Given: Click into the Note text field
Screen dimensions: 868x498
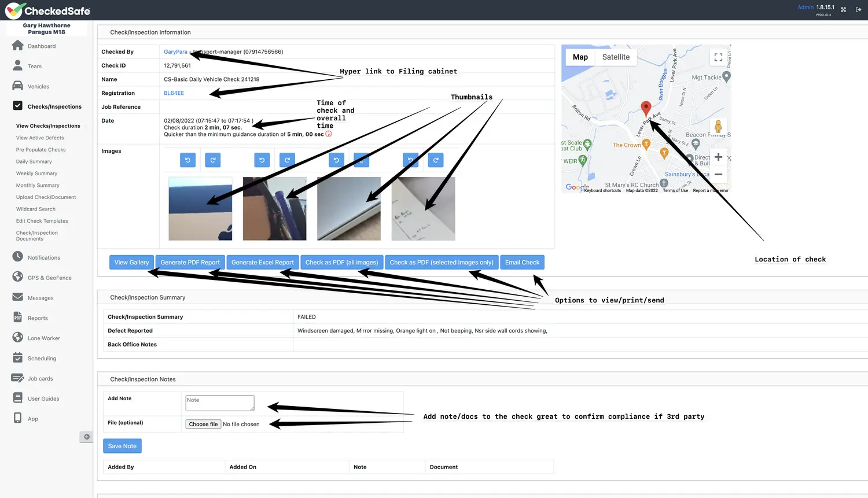Looking at the screenshot, I should (x=219, y=403).
